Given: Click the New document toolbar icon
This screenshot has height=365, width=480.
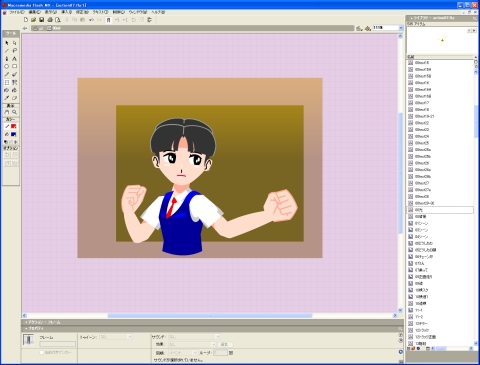Looking at the screenshot, I should [x=26, y=20].
